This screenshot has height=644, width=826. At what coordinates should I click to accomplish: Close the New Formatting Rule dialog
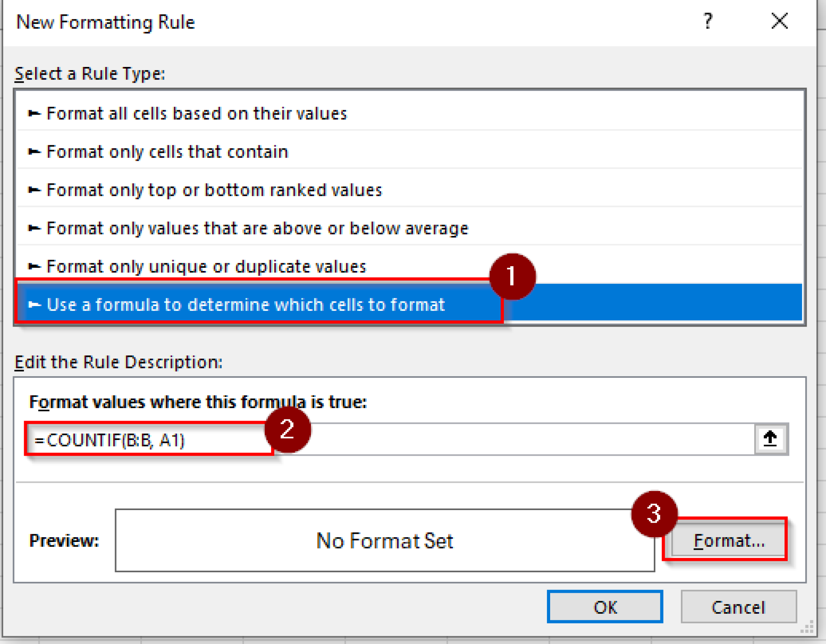779,21
